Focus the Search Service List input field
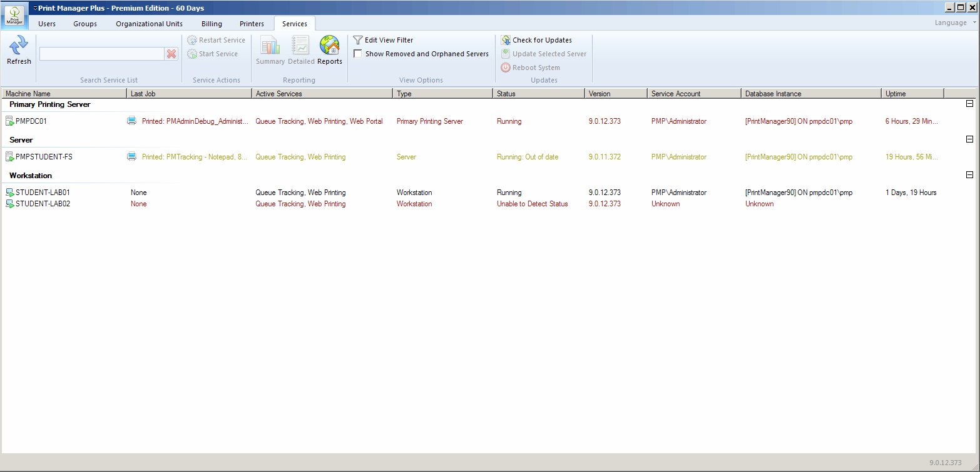Viewport: 980px width, 472px height. (x=102, y=54)
